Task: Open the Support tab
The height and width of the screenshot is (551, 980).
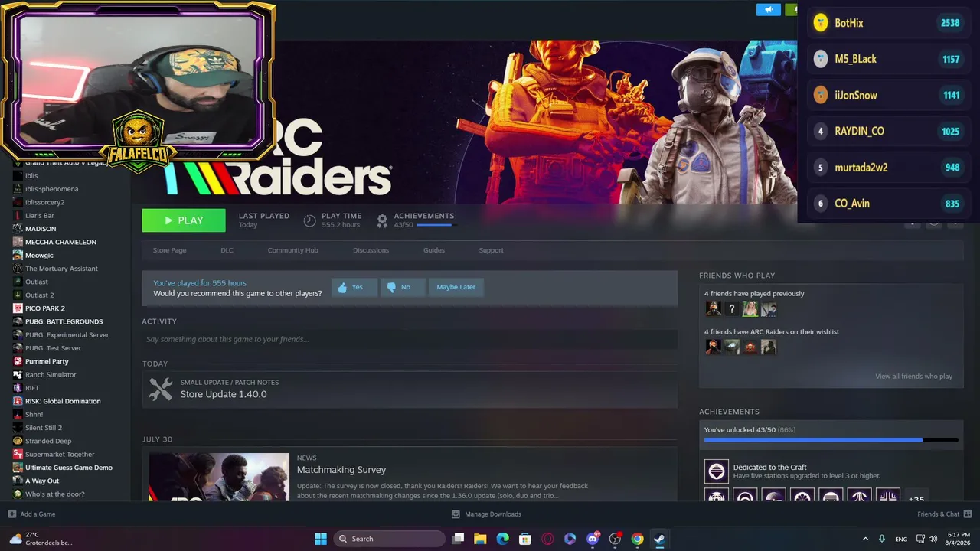Action: coord(491,250)
